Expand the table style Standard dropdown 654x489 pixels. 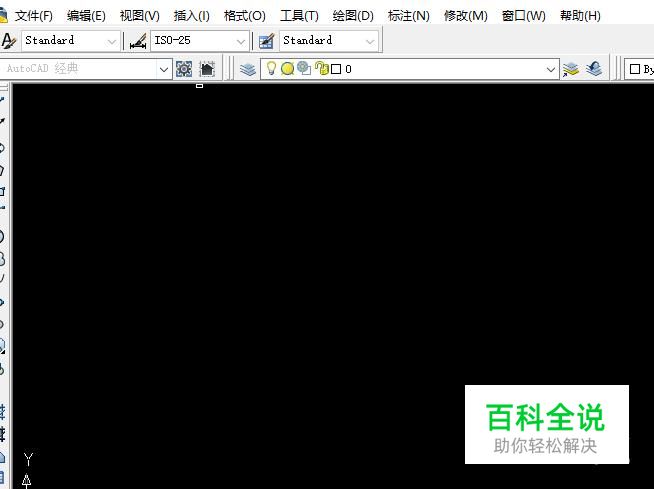point(370,41)
